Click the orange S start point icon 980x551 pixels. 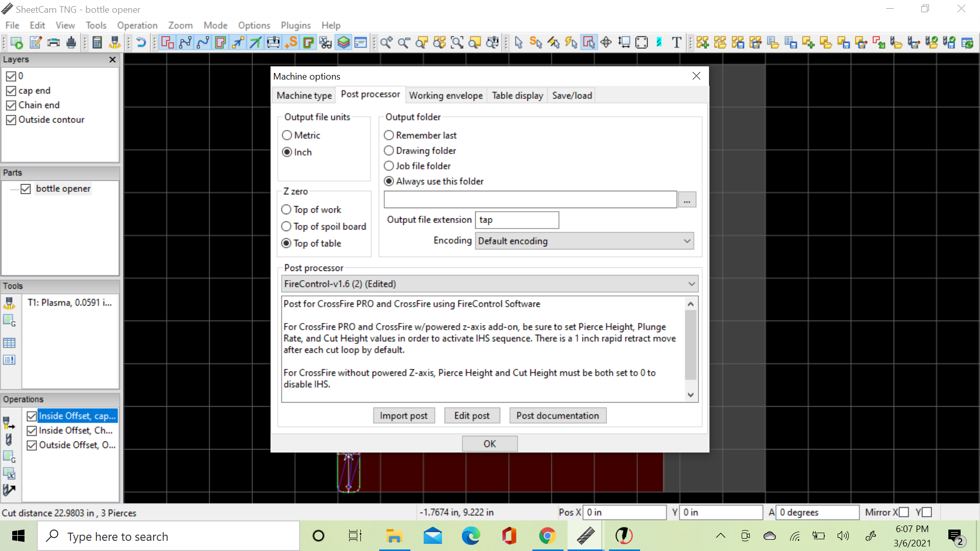pos(291,42)
